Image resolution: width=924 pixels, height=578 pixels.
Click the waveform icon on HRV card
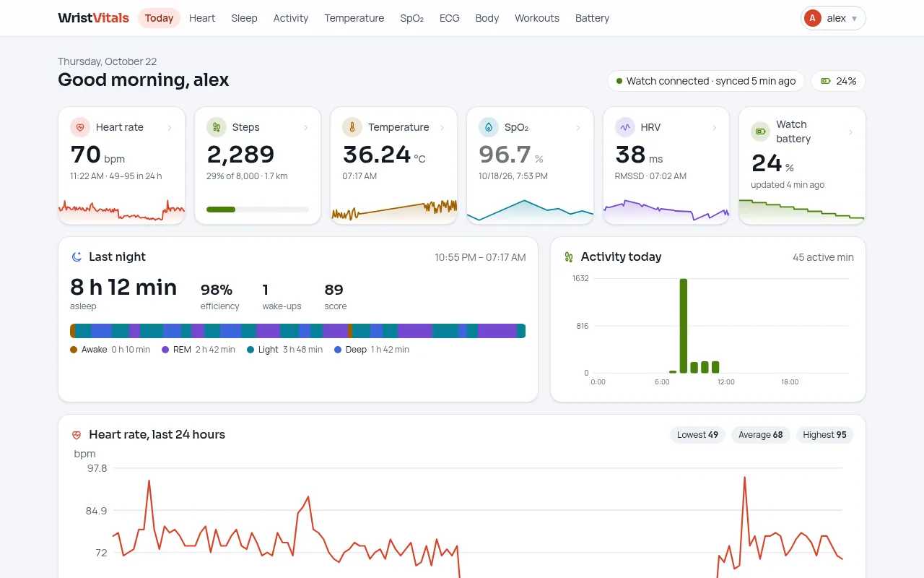624,127
